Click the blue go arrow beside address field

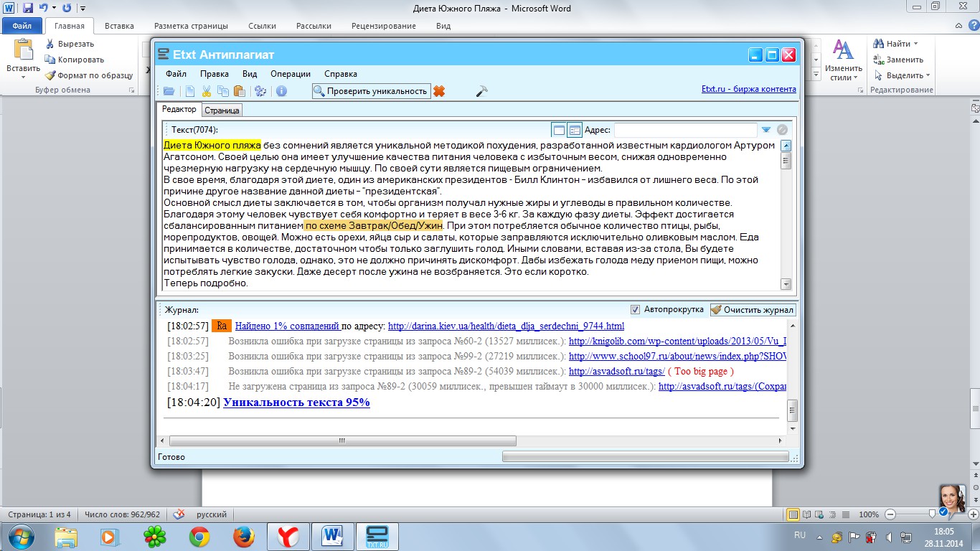point(766,130)
